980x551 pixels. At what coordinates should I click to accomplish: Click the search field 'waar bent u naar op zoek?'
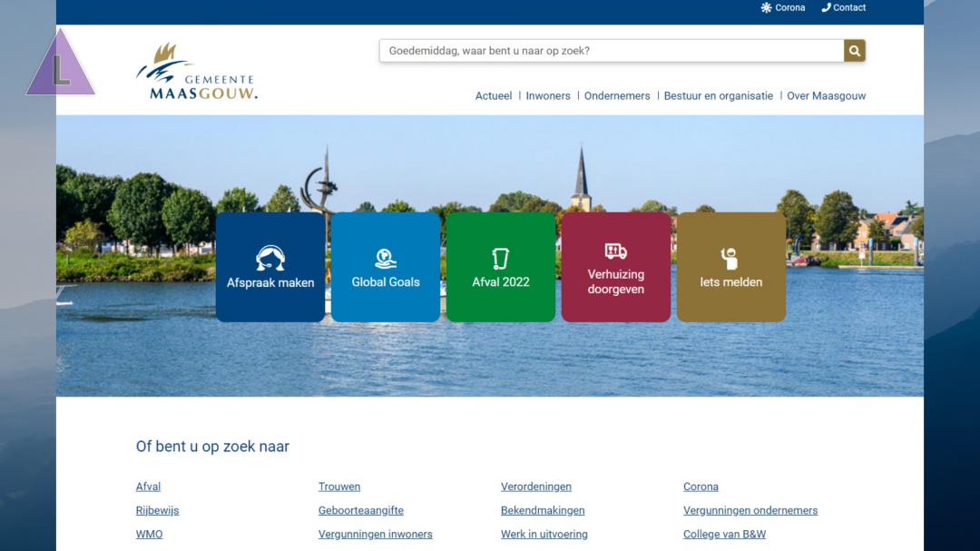[612, 51]
